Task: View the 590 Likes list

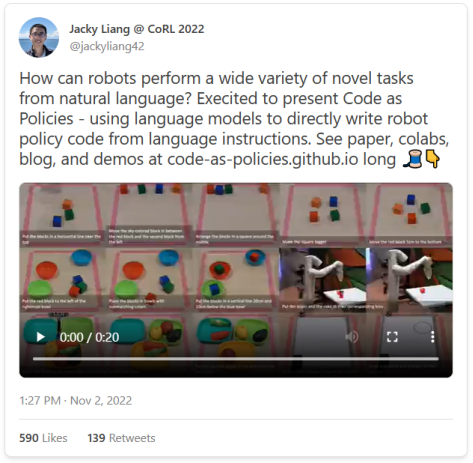Action: 43,438
